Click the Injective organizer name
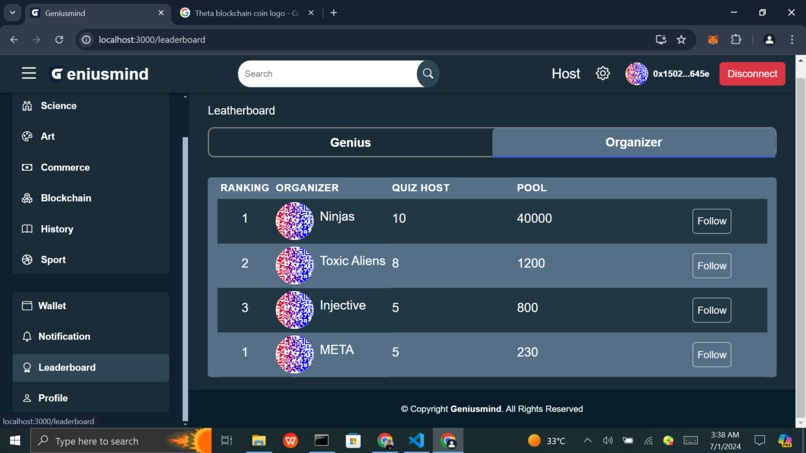 343,305
